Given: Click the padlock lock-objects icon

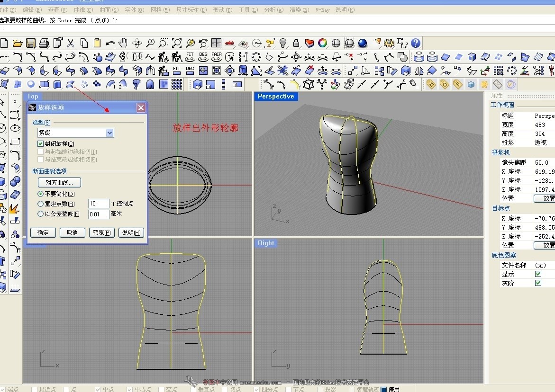Looking at the screenshot, I should click(296, 43).
